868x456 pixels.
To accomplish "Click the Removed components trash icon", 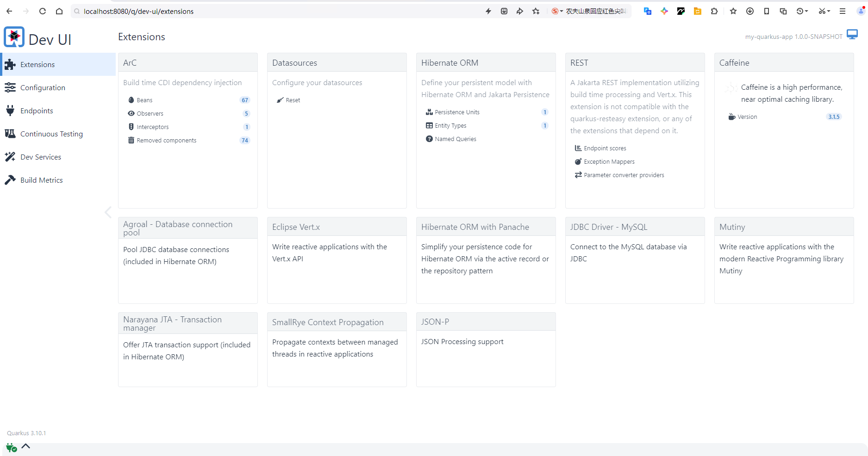I will point(131,140).
